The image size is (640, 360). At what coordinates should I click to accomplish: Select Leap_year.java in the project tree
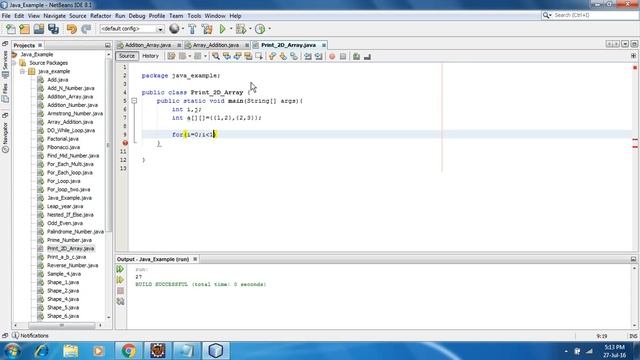tap(65, 206)
